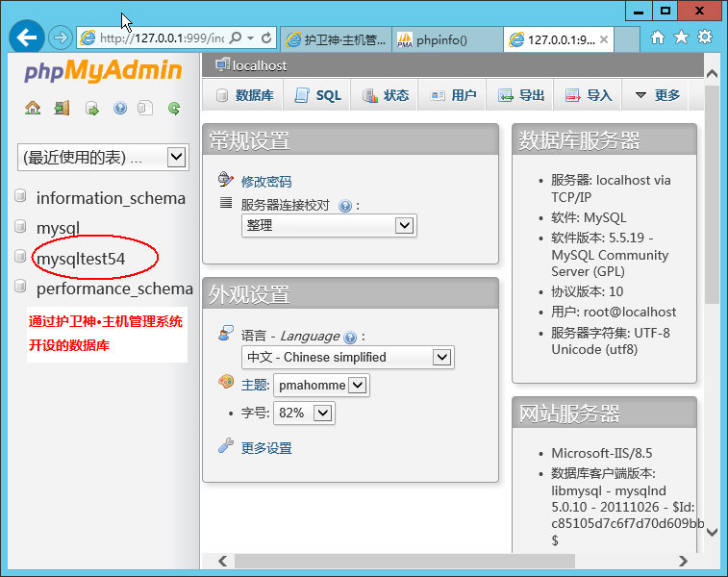The width and height of the screenshot is (728, 577).
Task: Switch to the 护卫神·主机管理 browser tab
Action: point(337,39)
